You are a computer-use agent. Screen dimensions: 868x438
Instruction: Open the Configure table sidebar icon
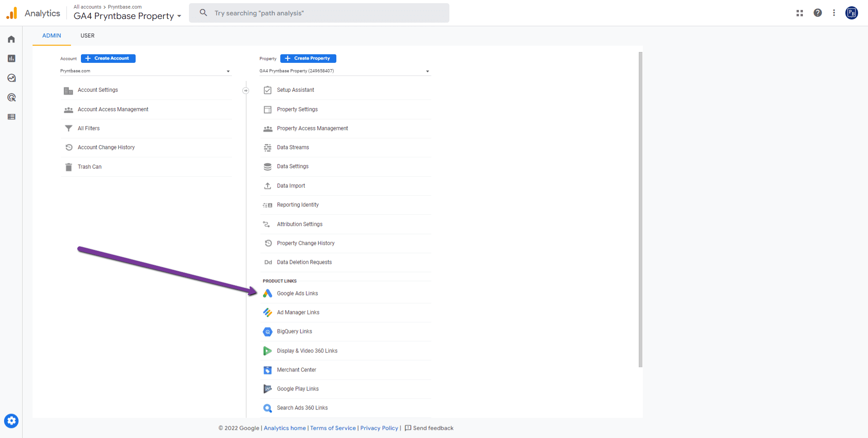[x=11, y=117]
